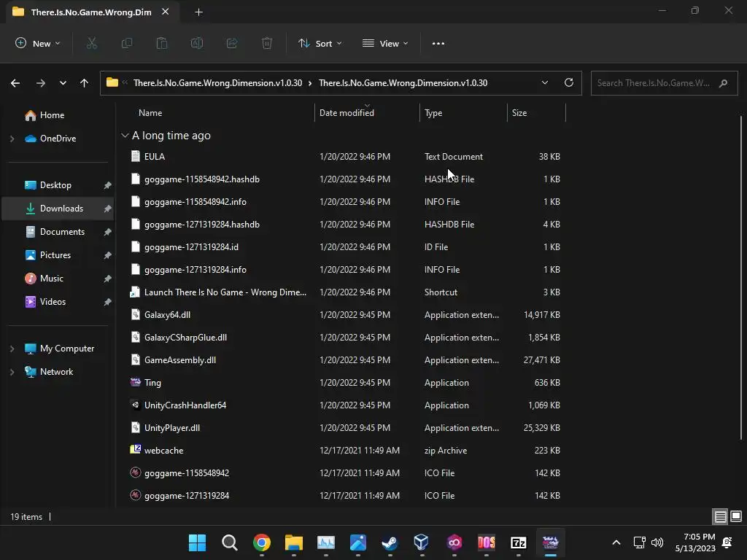
Task: Sort by Type column header
Action: pyautogui.click(x=463, y=113)
